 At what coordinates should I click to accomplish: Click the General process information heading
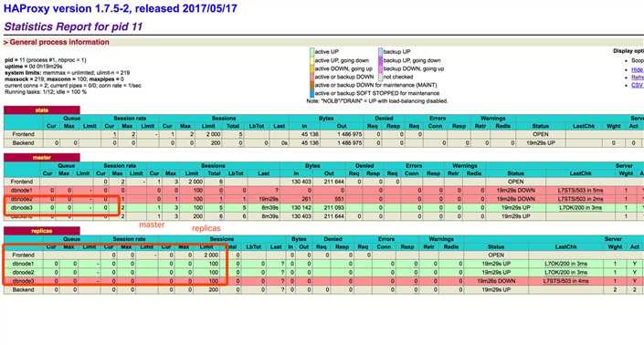[x=59, y=42]
